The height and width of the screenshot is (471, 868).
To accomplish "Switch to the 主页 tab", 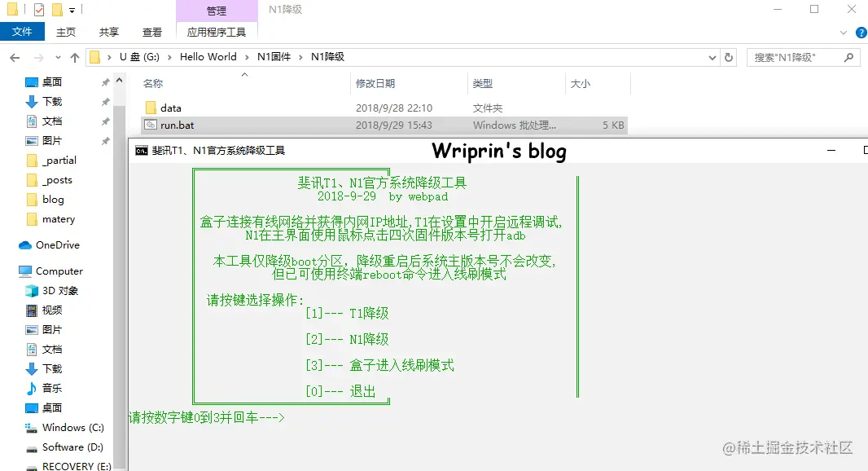I will click(x=66, y=32).
